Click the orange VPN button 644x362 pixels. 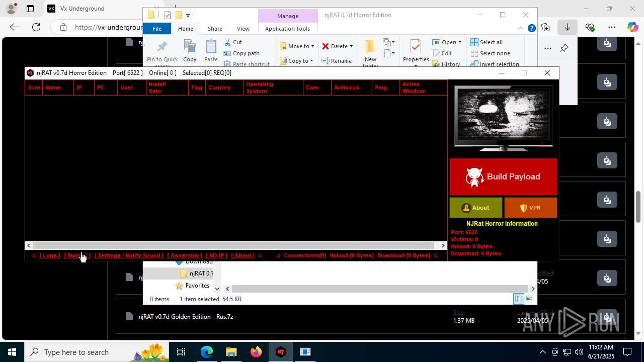(530, 208)
